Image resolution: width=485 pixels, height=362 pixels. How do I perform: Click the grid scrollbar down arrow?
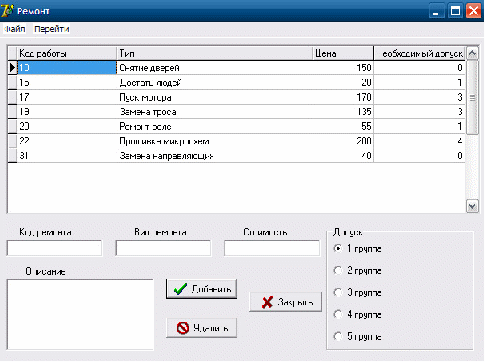point(472,206)
